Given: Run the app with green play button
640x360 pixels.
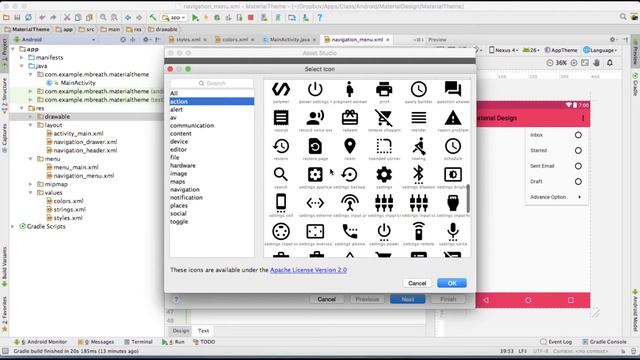Looking at the screenshot, I should point(195,18).
